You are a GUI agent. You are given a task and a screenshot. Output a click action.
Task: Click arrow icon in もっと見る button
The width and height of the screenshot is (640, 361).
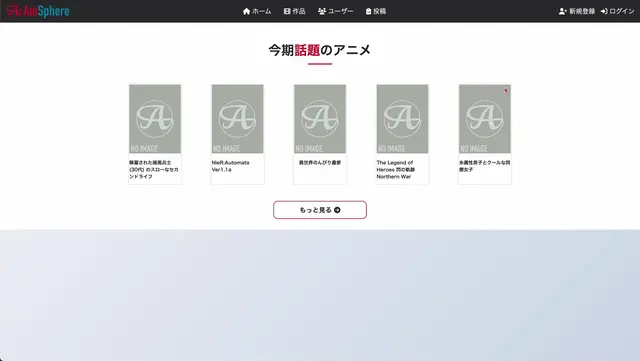pyautogui.click(x=337, y=210)
